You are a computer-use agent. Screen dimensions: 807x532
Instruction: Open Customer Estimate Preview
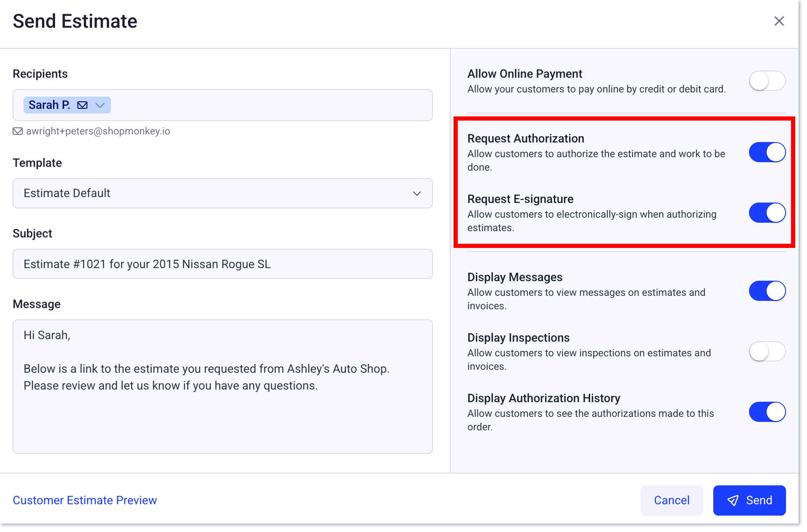tap(84, 500)
